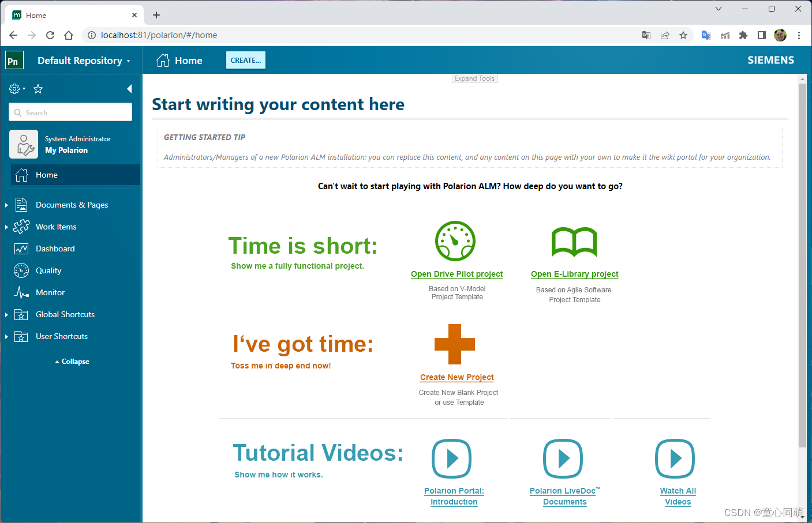Play the Polarion Portal Introduction video icon

tap(452, 459)
